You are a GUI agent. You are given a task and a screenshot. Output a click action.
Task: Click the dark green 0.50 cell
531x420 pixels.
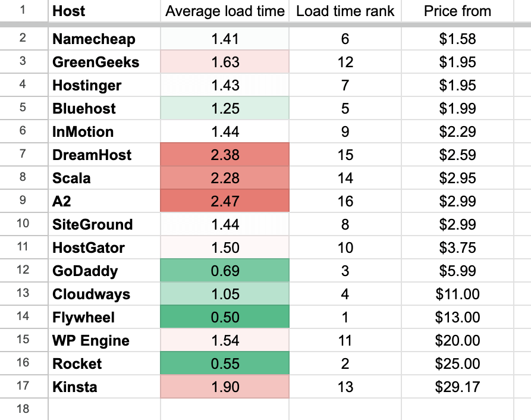point(225,318)
